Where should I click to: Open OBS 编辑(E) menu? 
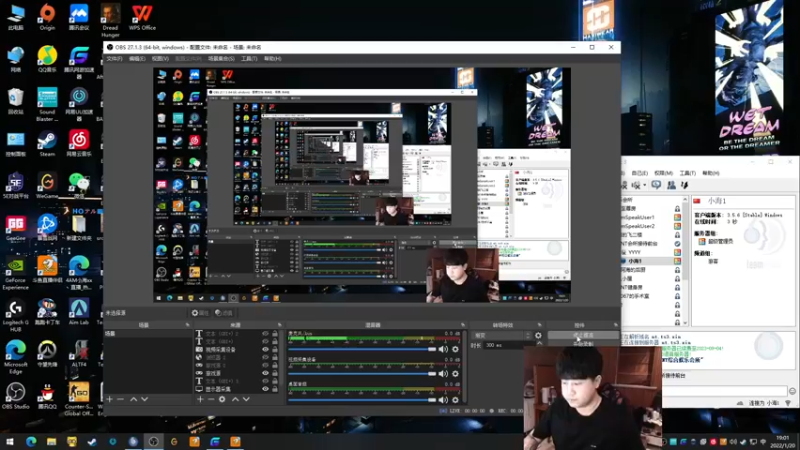[x=137, y=59]
